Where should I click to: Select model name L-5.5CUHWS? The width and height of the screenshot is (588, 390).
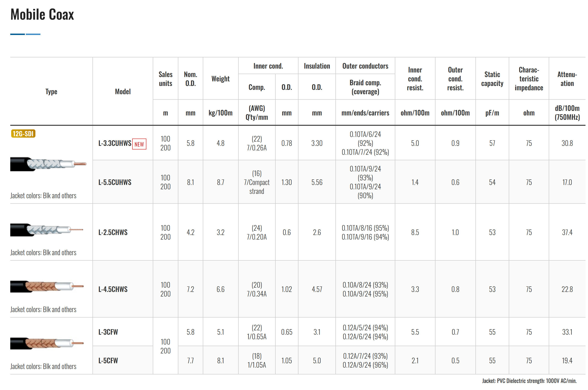tap(115, 182)
